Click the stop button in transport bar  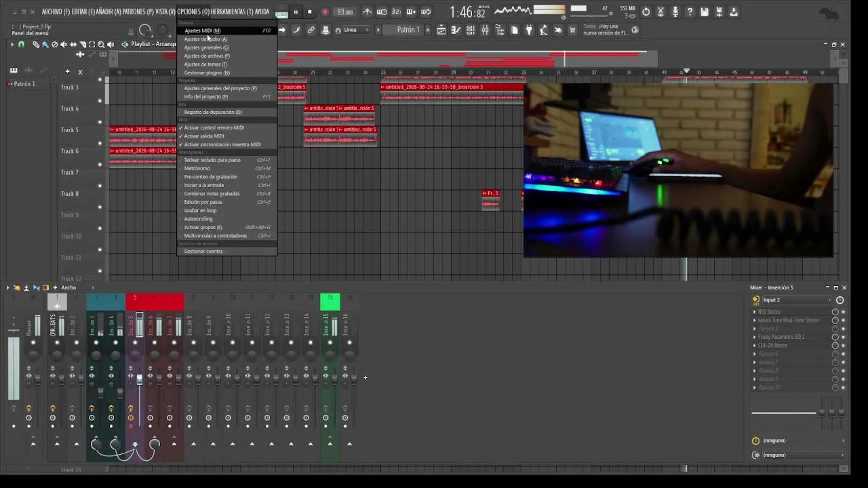click(310, 12)
